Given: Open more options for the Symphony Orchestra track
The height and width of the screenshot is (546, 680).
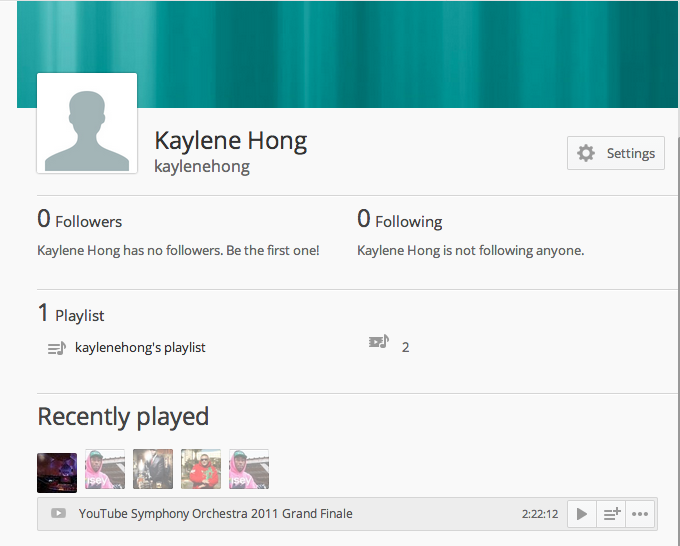Looking at the screenshot, I should point(640,514).
